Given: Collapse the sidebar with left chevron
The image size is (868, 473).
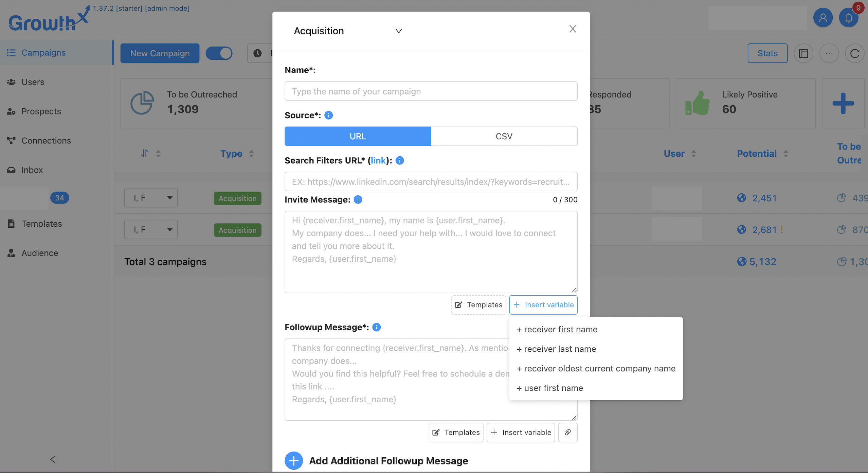Looking at the screenshot, I should [x=53, y=459].
